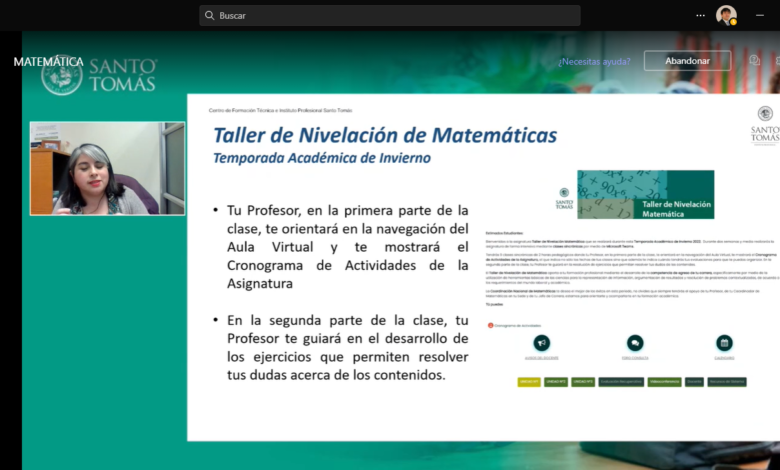The width and height of the screenshot is (780, 470).
Task: Click the Cronograma de Actividades link
Action: click(x=514, y=325)
